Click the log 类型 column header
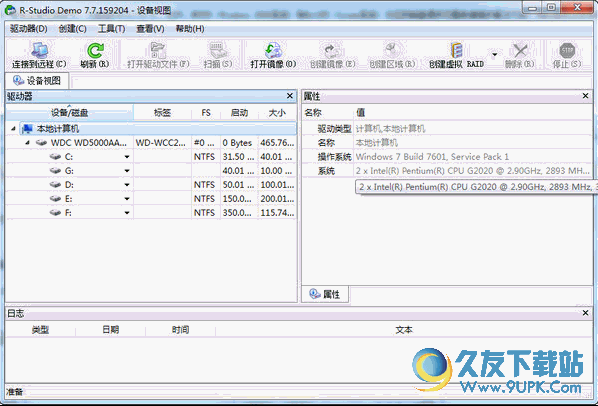598x406 pixels. coord(40,330)
